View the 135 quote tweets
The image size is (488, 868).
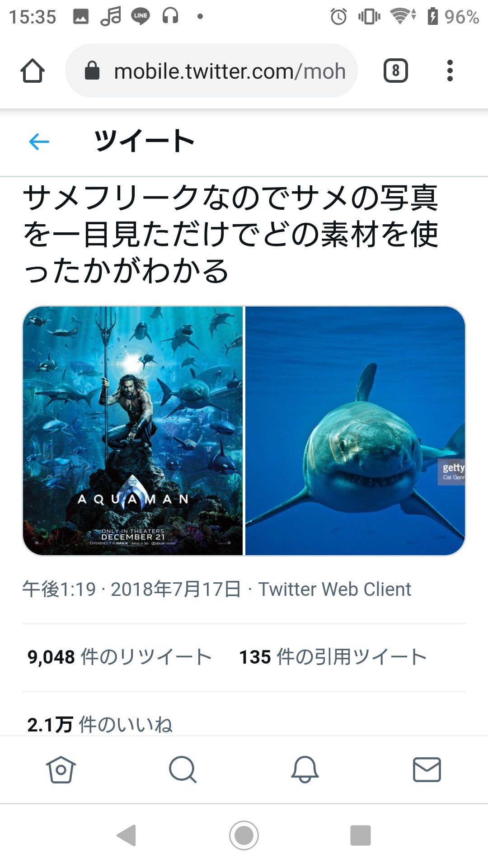coord(333,657)
